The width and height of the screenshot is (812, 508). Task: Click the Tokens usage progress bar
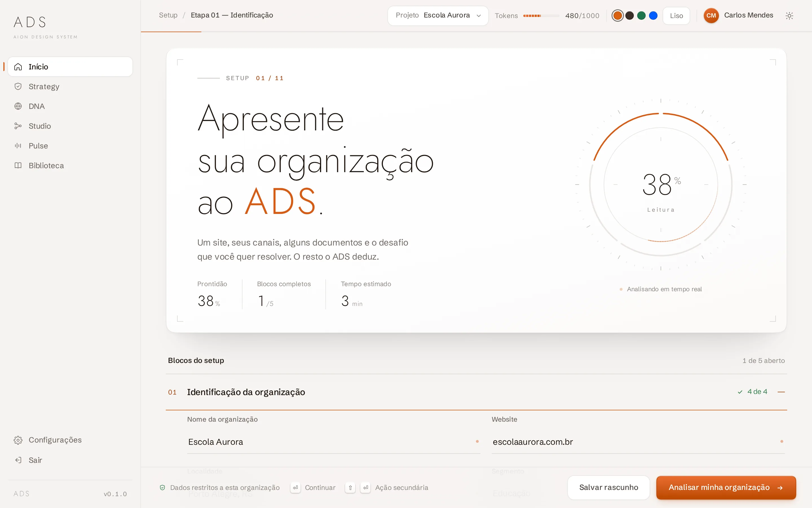click(541, 16)
